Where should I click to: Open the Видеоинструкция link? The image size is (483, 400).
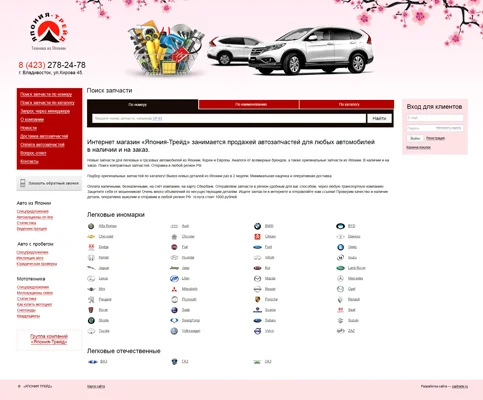(x=32, y=229)
